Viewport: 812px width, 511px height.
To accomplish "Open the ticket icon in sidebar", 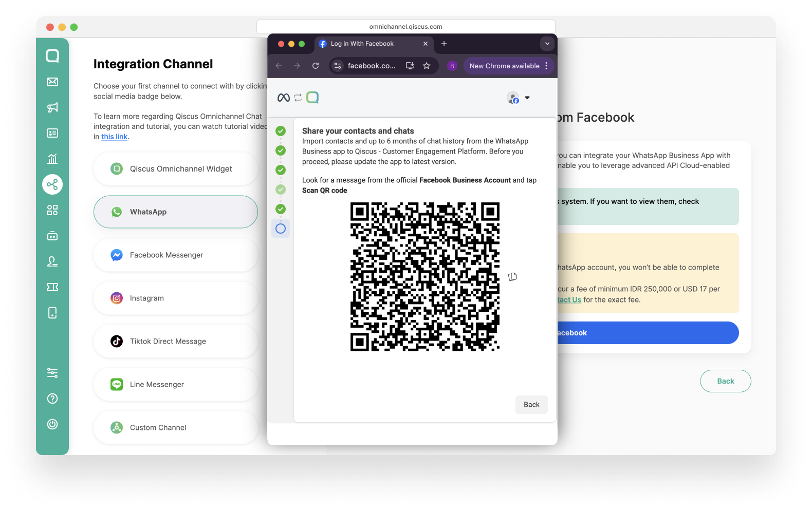I will [52, 287].
